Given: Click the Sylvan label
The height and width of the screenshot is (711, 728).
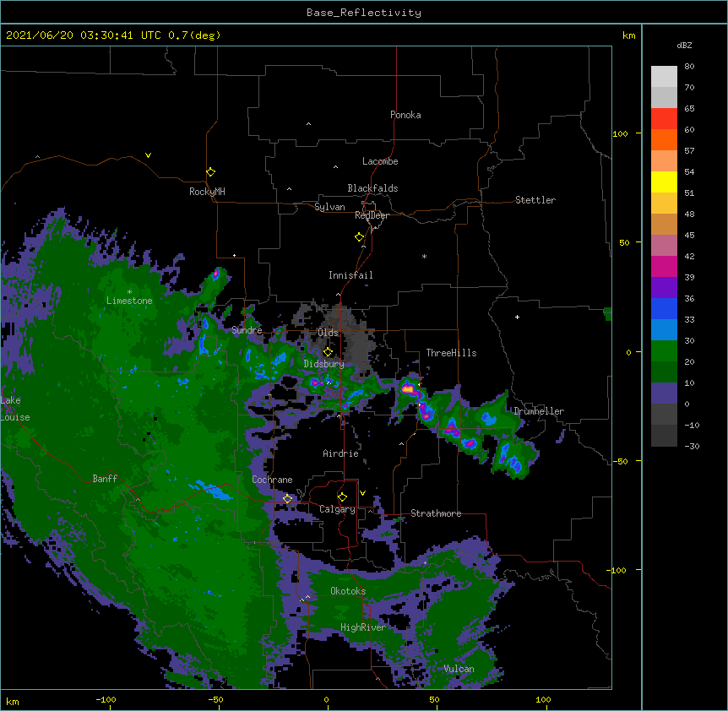Looking at the screenshot, I should click(329, 207).
